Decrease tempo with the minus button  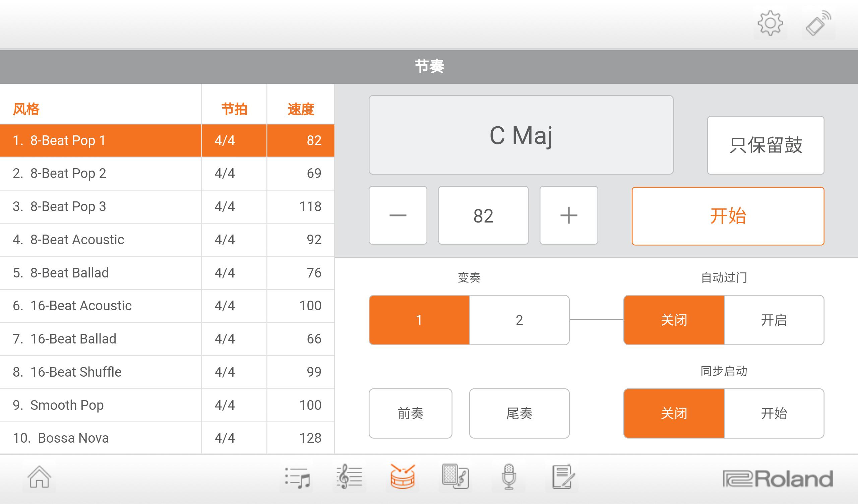tap(398, 215)
